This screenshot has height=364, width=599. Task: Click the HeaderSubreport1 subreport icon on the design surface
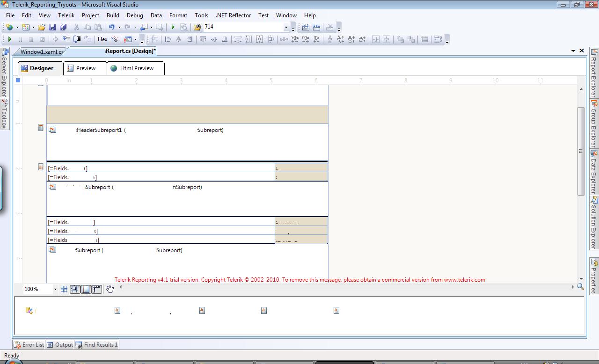point(52,130)
